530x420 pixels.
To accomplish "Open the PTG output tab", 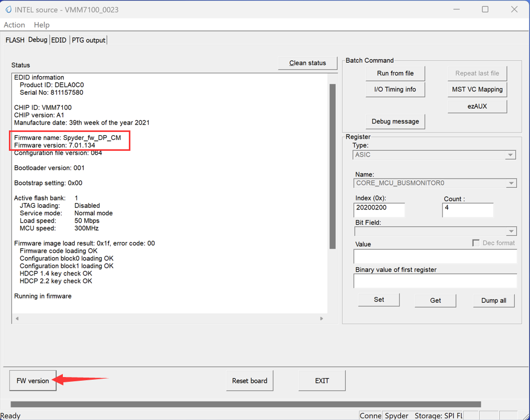I will (89, 40).
